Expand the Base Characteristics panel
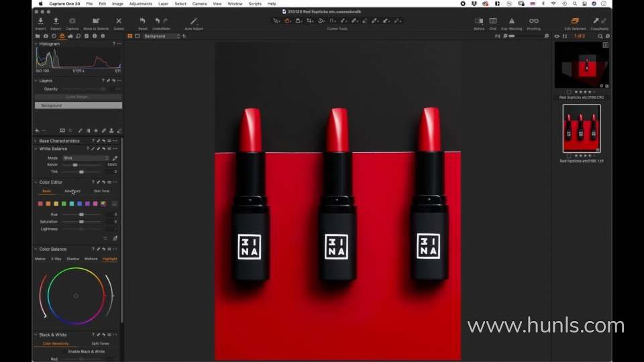Viewport: 644px width, 362px height. pyautogui.click(x=36, y=141)
